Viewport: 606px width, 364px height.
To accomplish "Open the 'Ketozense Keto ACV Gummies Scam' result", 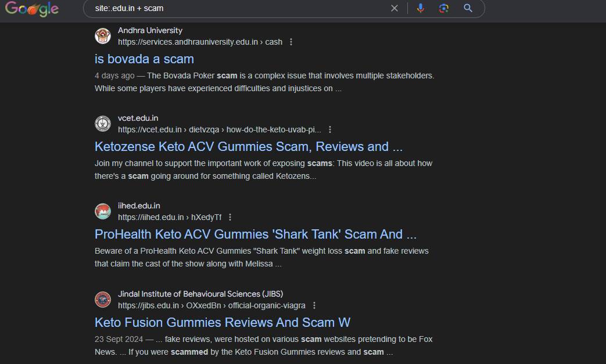I will point(249,147).
